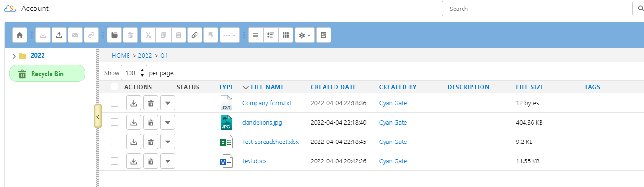644x187 pixels.
Task: Go to the Home toolbar button
Action: 20,35
